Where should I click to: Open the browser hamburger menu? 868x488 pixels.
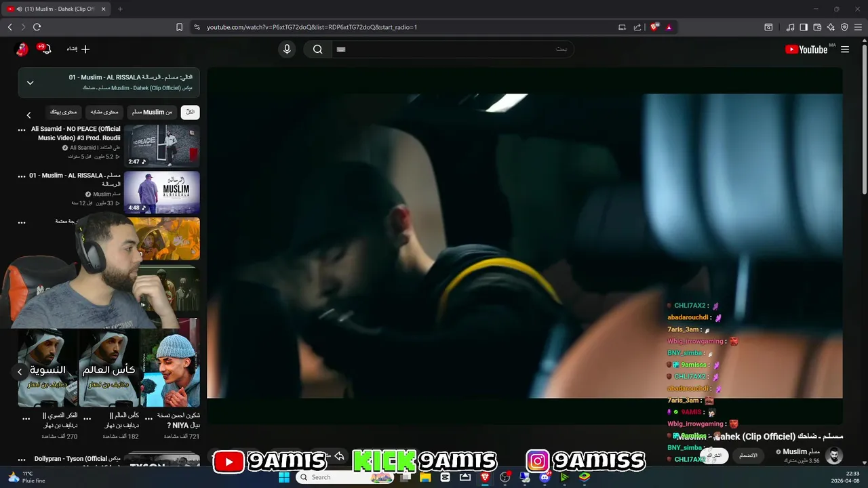(x=858, y=27)
